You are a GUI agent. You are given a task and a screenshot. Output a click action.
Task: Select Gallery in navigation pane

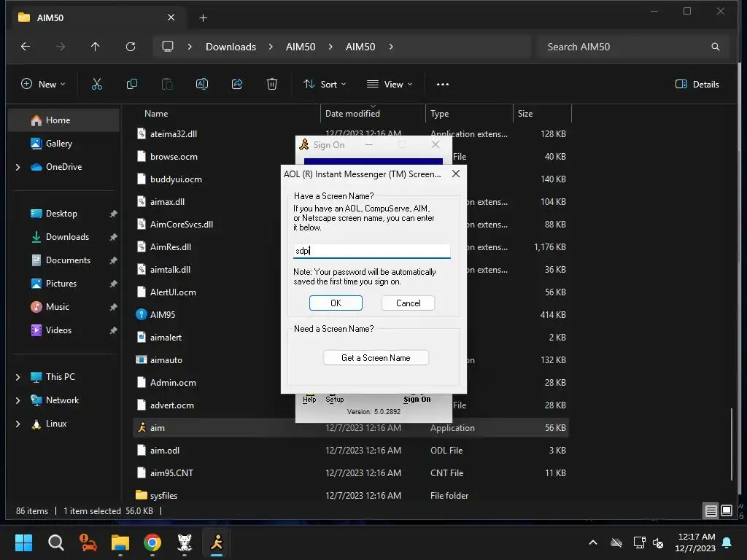tap(64, 144)
